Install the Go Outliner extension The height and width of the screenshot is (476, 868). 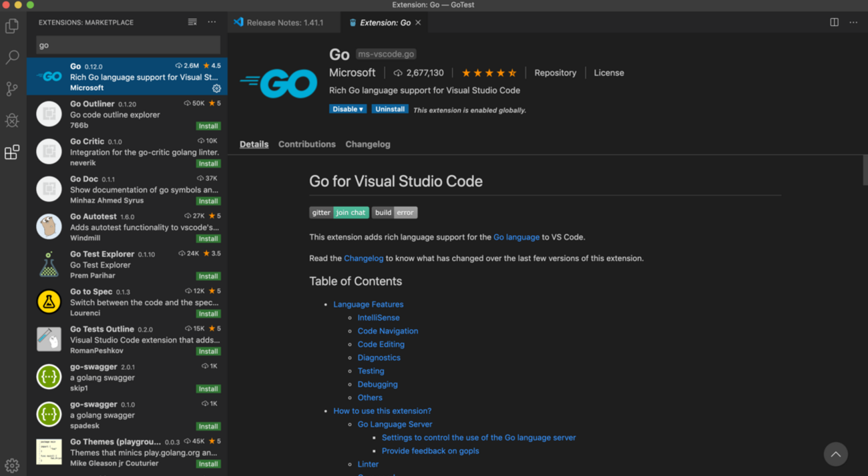point(208,126)
